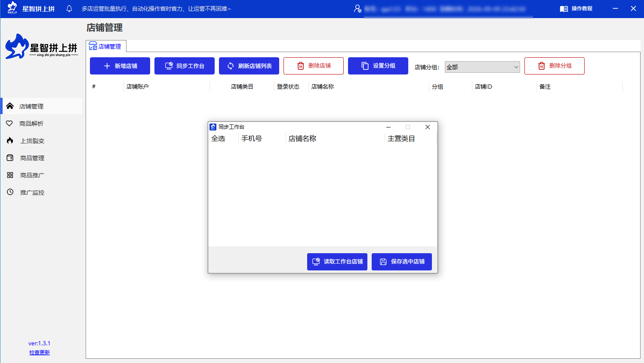Open 操作教程 tutorial book icon
The image size is (644, 363).
point(564,9)
